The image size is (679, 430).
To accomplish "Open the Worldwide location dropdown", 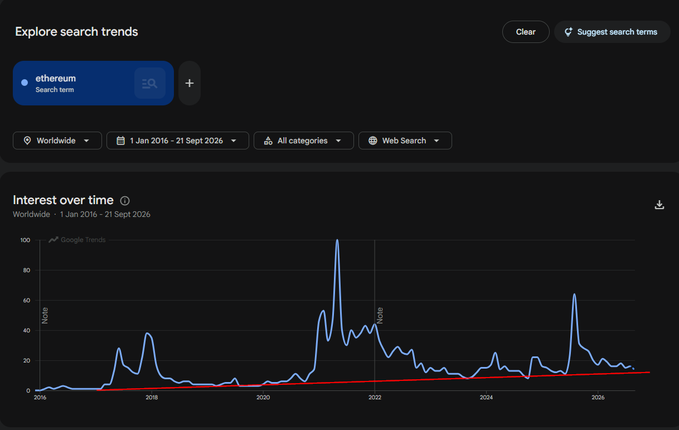I will (x=57, y=141).
